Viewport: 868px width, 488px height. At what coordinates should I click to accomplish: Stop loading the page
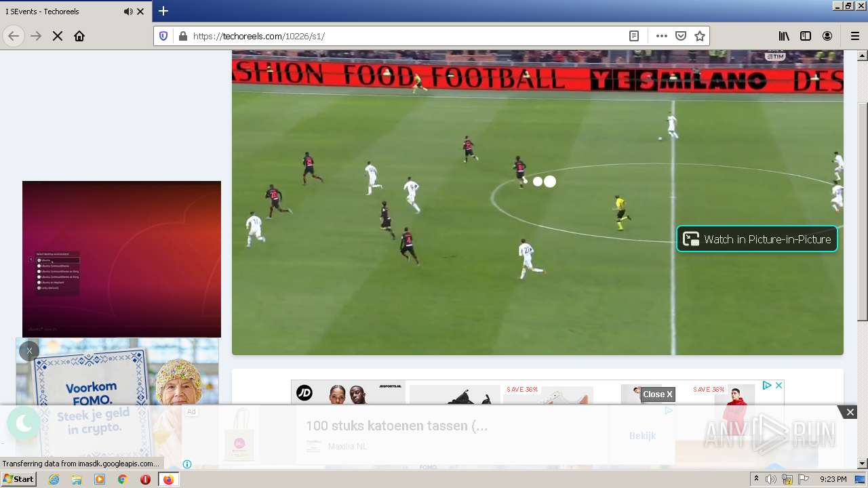[58, 36]
